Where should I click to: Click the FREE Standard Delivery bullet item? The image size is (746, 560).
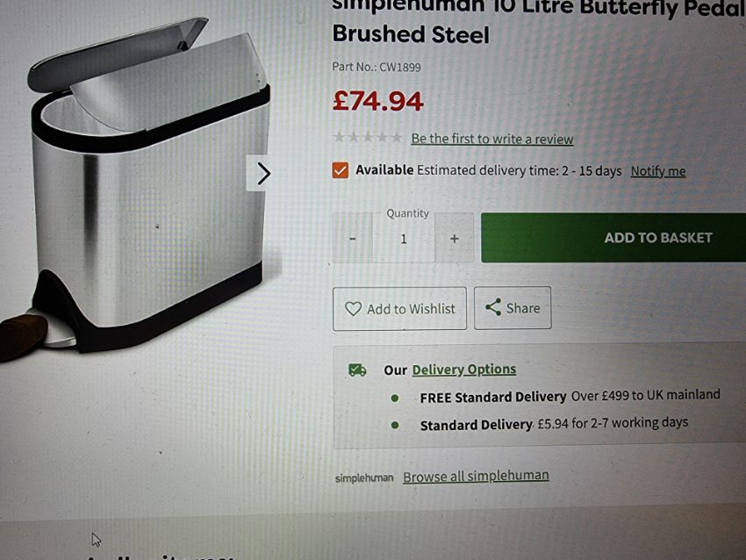tap(555, 396)
